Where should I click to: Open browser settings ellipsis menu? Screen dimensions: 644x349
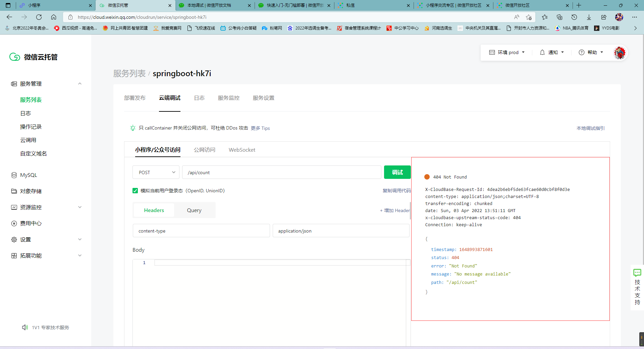click(x=635, y=17)
